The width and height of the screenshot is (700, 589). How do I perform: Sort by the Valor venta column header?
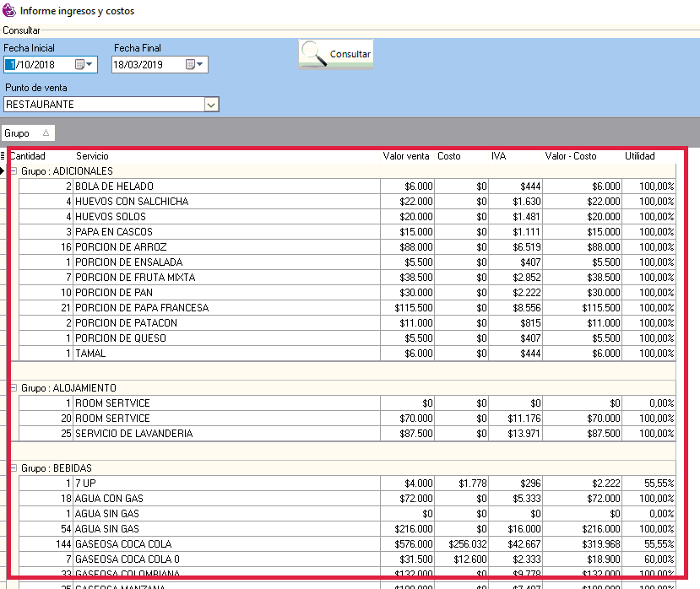pyautogui.click(x=406, y=156)
